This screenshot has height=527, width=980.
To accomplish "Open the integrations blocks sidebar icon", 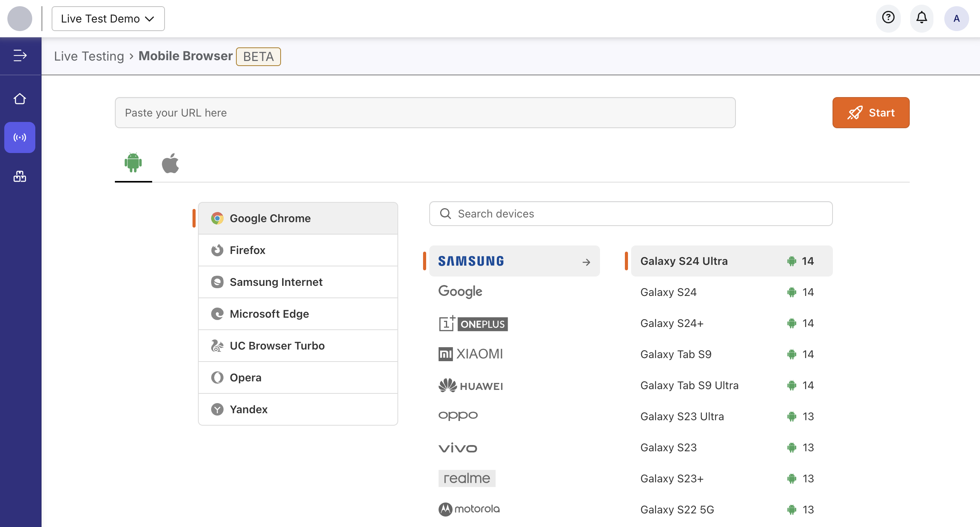I will coord(20,176).
